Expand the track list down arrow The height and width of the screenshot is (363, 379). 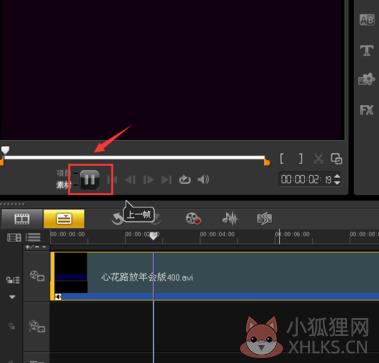[12, 297]
